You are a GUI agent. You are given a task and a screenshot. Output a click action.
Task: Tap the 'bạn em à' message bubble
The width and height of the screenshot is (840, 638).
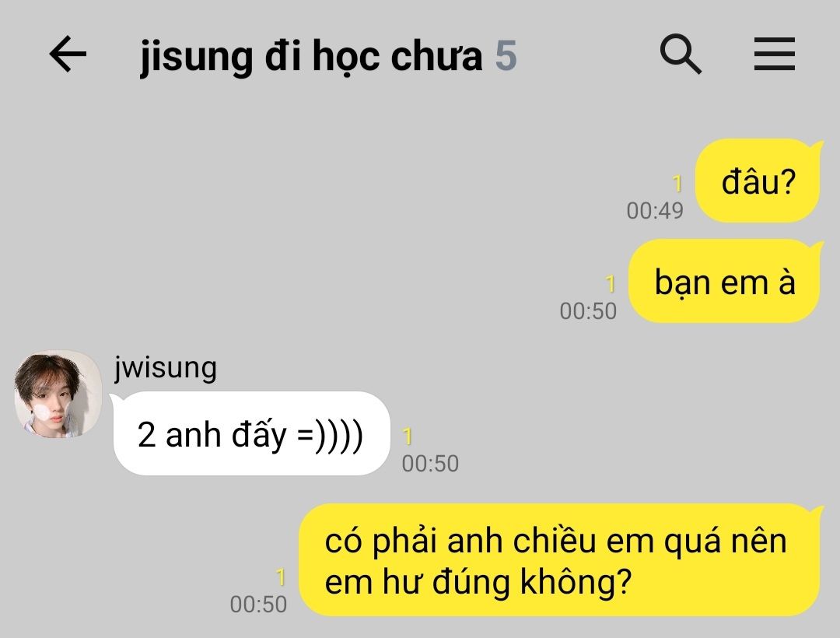pyautogui.click(x=725, y=281)
